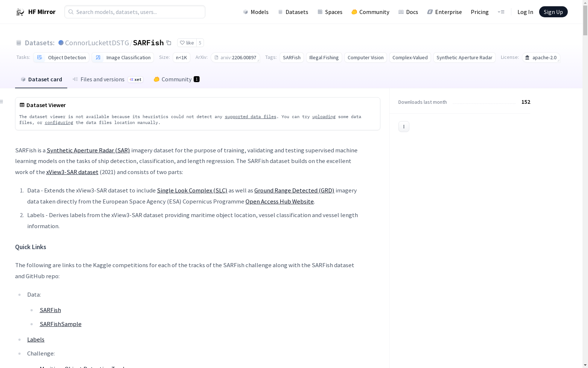
Task: Open the ConnorLuckettDSTG profile link
Action: click(97, 43)
